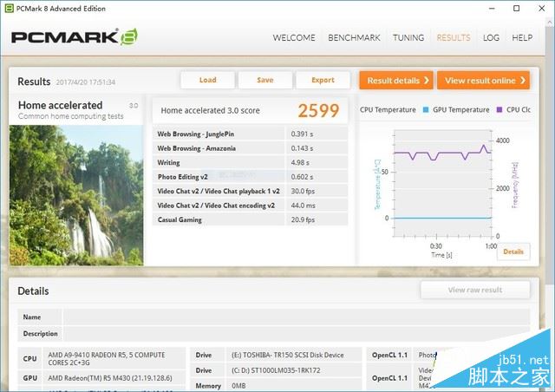Click the Load button
The height and width of the screenshot is (392, 555).
point(207,80)
